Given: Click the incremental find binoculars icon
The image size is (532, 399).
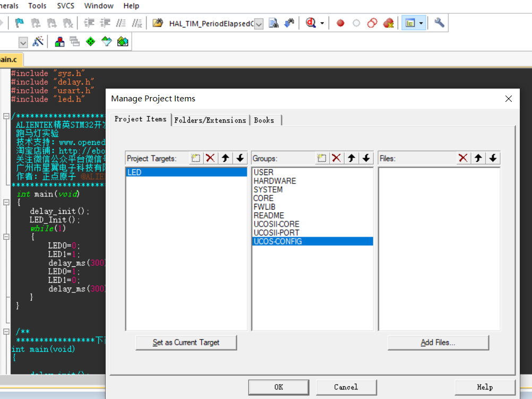Looking at the screenshot, I should tap(289, 23).
